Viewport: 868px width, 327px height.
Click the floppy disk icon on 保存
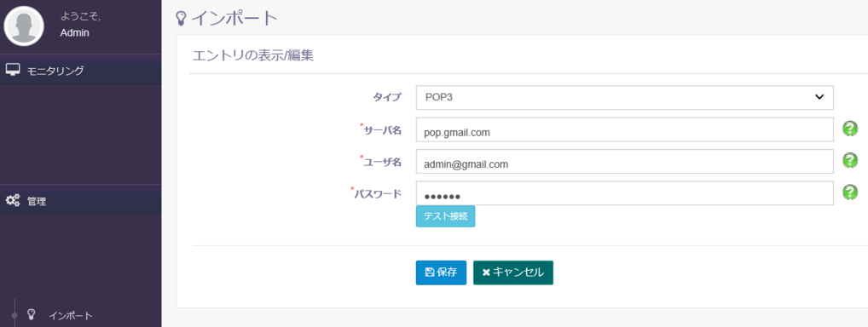tap(429, 272)
